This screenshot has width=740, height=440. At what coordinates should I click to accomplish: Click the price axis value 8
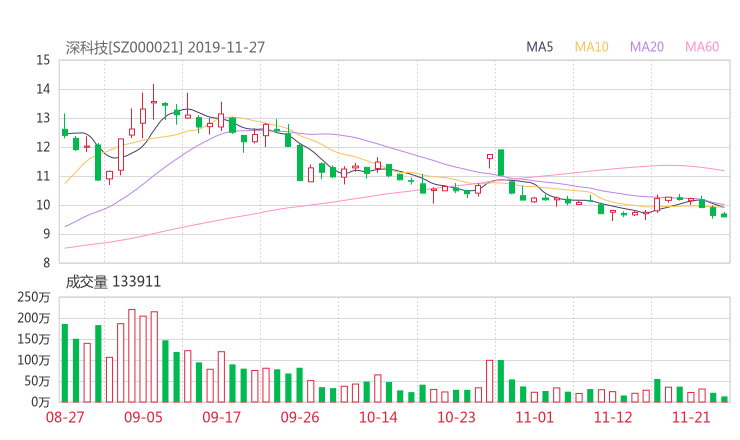(x=46, y=263)
